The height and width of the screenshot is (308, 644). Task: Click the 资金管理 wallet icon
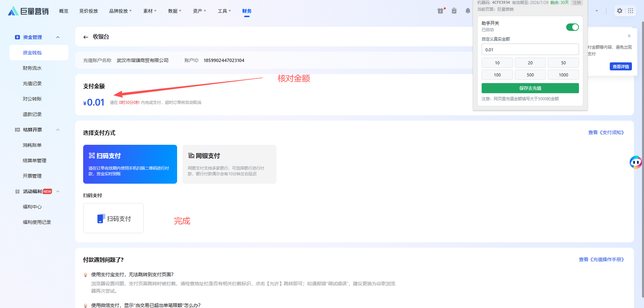click(17, 37)
